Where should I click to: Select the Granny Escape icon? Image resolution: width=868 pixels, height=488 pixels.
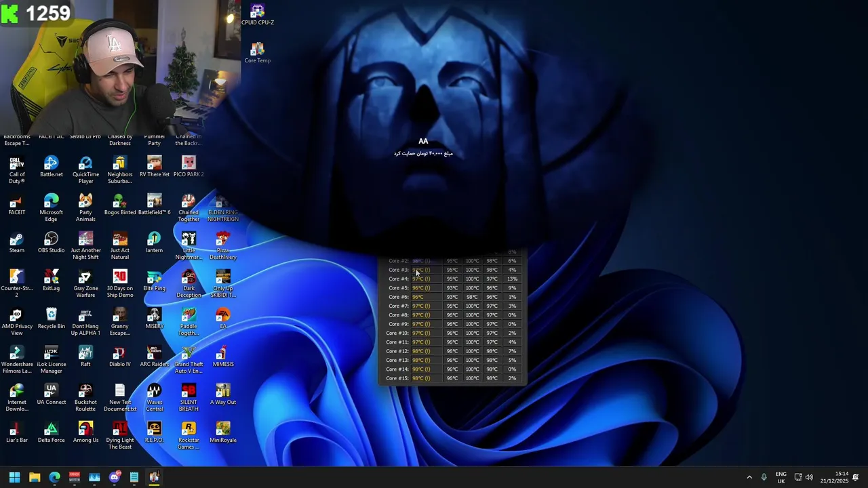(120, 322)
